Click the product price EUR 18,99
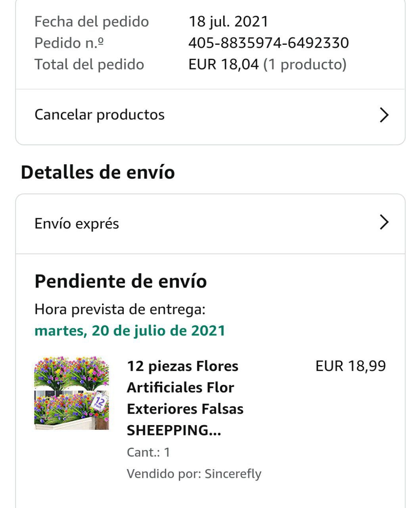 coord(351,366)
